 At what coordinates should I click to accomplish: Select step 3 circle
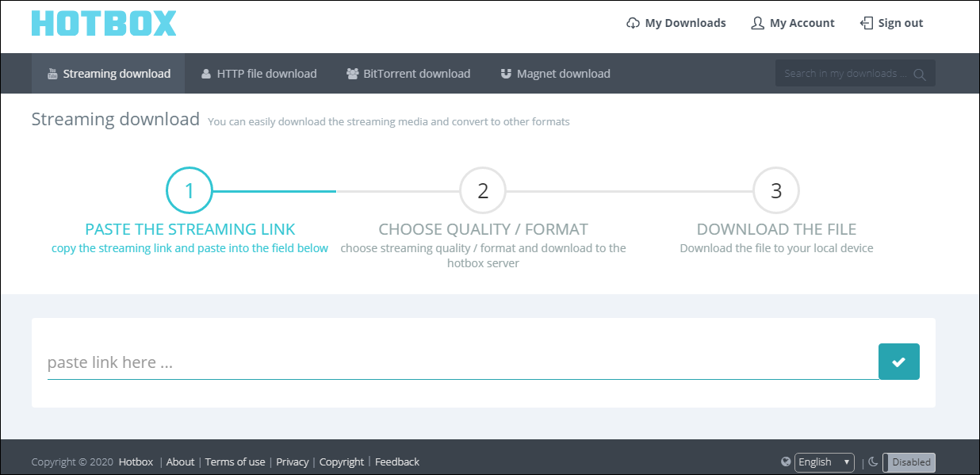click(x=776, y=191)
